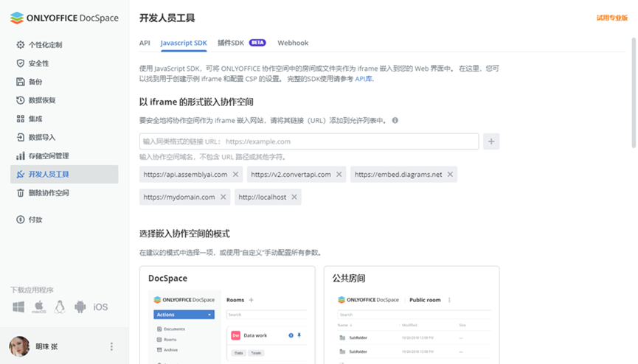Switch to the 插件SDK tab
The height and width of the screenshot is (364, 638).
(x=231, y=43)
